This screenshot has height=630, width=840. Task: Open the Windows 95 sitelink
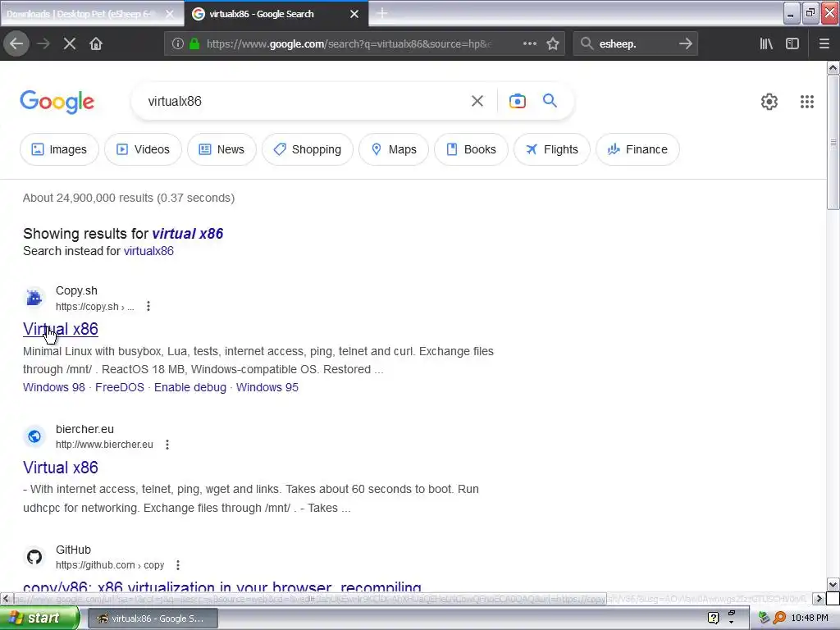pos(267,387)
